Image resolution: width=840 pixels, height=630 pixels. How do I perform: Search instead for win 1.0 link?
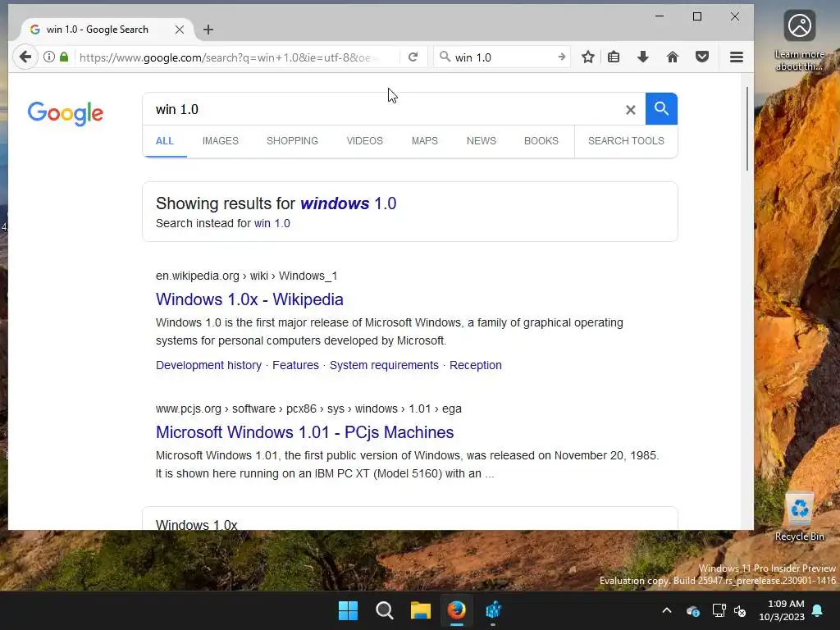(272, 223)
